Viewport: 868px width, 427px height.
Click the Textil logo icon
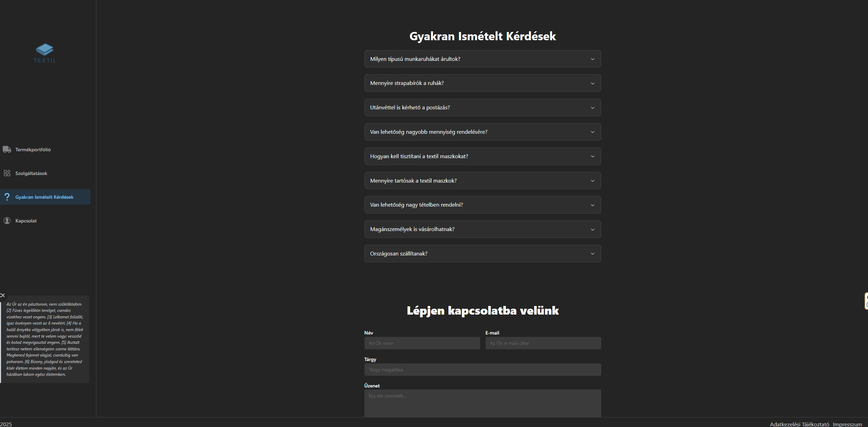coord(45,50)
